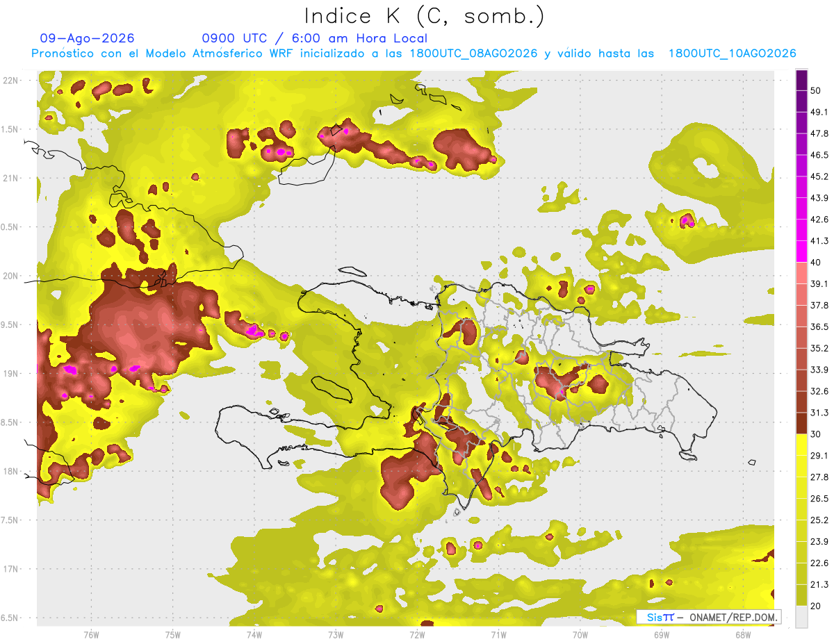Click the '42.6' color scale value
This screenshot has width=834, height=644.
pos(819,220)
